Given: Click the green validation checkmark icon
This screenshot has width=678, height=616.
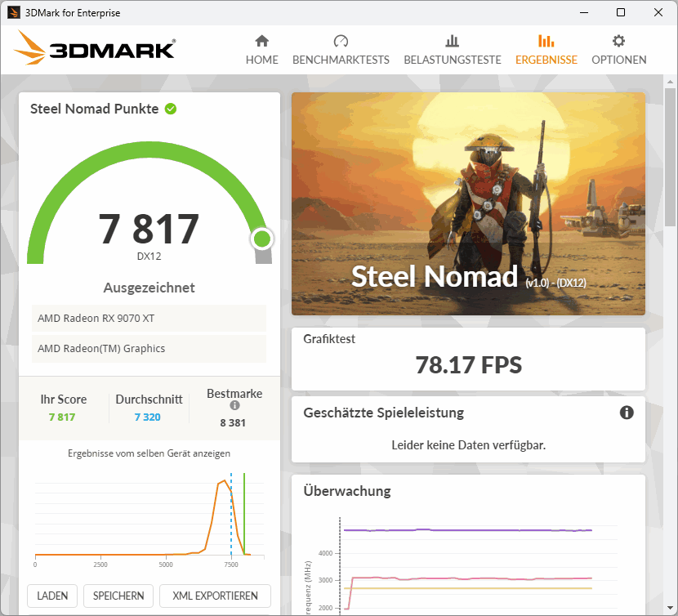Looking at the screenshot, I should pos(171,109).
